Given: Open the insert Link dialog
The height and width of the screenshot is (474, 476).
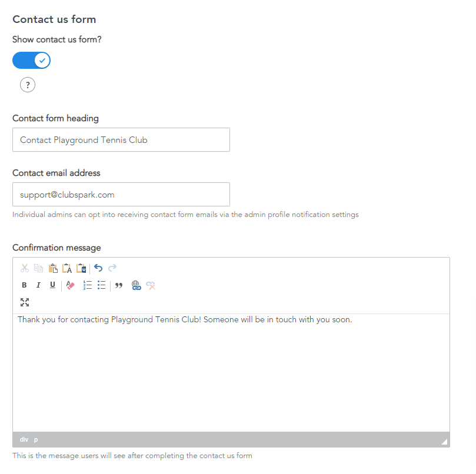Looking at the screenshot, I should [x=137, y=285].
